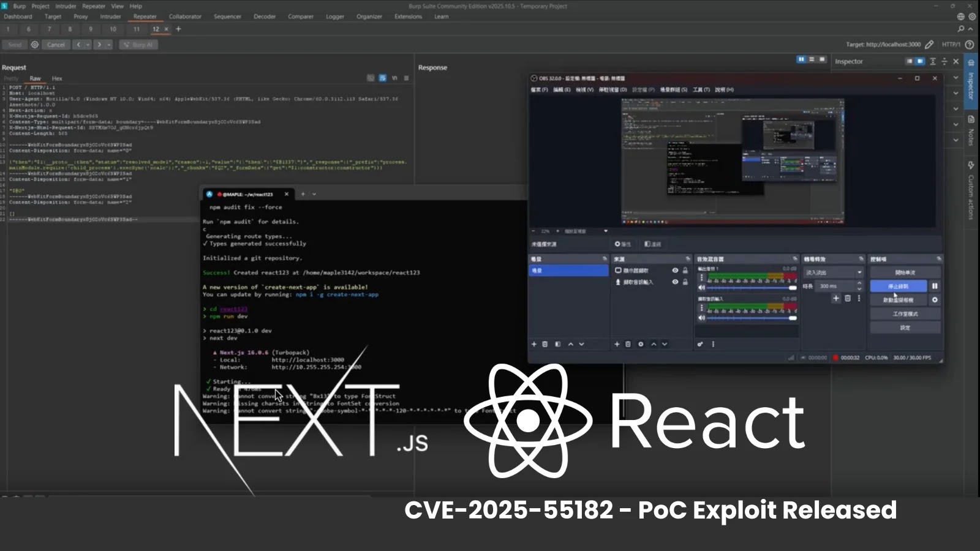Image resolution: width=980 pixels, height=551 pixels.
Task: Add a new source in OBS sources panel
Action: tap(617, 344)
